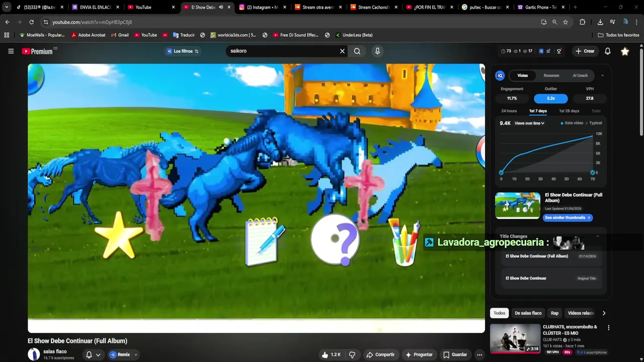
Task: Like the video with thumbs up
Action: point(331,354)
